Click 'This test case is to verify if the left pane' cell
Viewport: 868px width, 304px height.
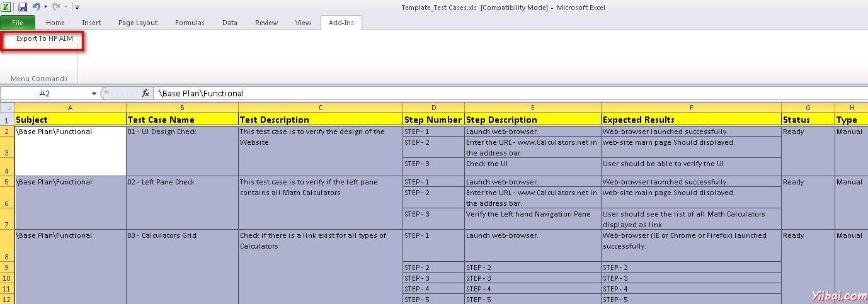(x=321, y=203)
